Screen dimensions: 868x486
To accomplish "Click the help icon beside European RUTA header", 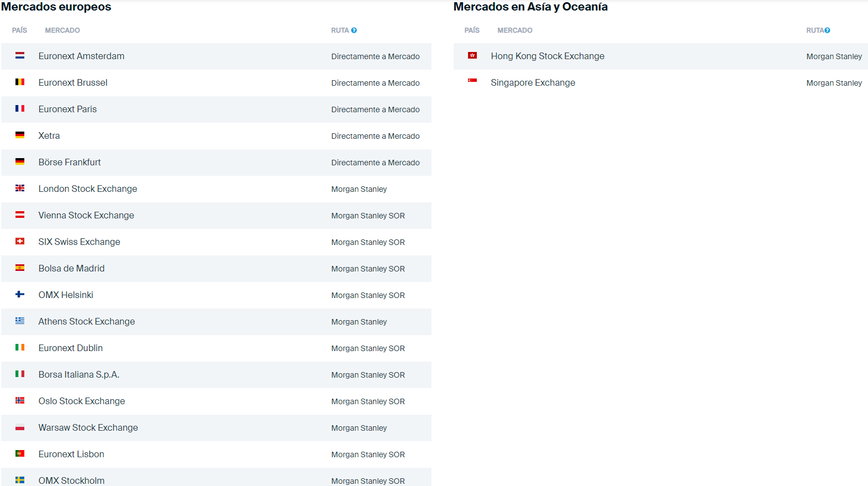I will pos(354,30).
